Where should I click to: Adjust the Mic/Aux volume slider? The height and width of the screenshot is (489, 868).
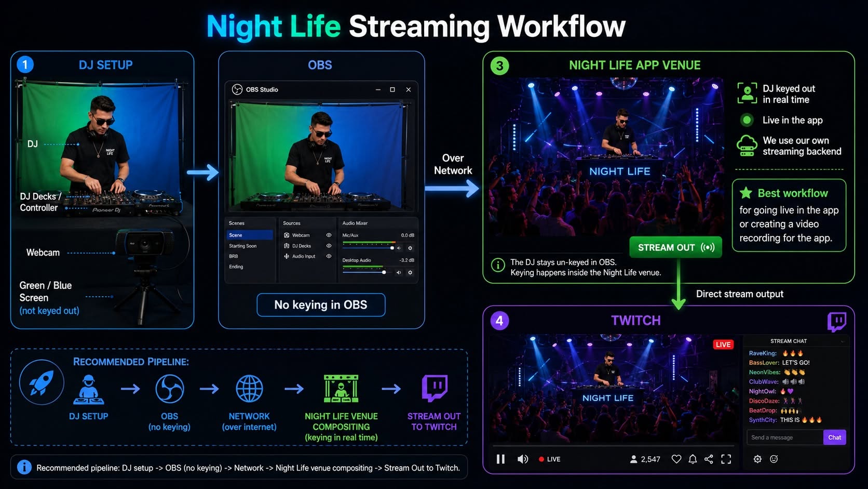pyautogui.click(x=369, y=248)
